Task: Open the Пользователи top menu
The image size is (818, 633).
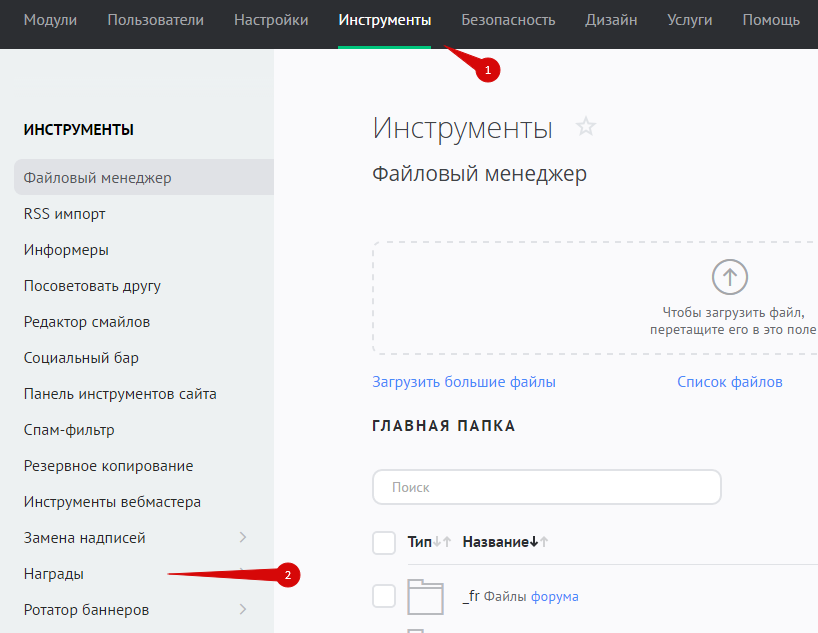Action: tap(155, 20)
